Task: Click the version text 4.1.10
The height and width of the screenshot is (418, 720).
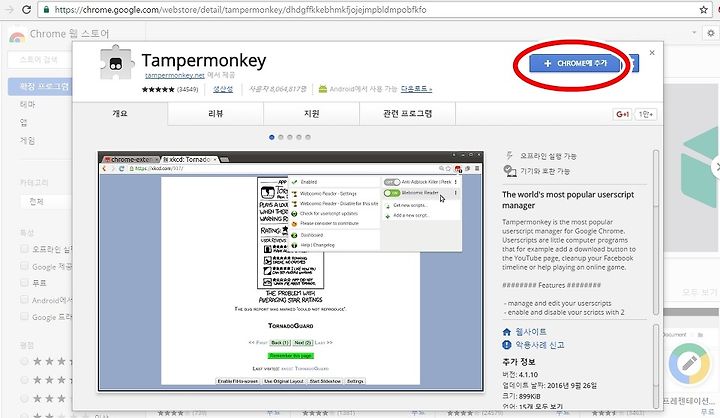Action: [529, 374]
